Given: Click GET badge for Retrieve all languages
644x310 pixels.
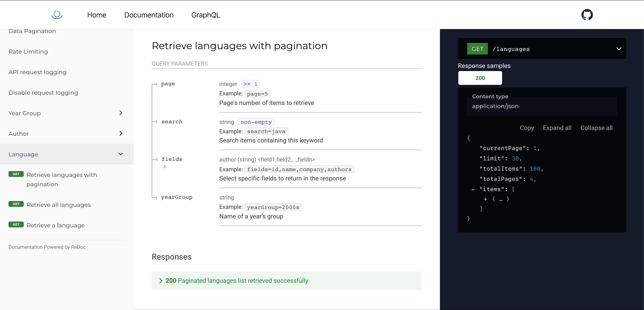Looking at the screenshot, I should (x=16, y=204).
